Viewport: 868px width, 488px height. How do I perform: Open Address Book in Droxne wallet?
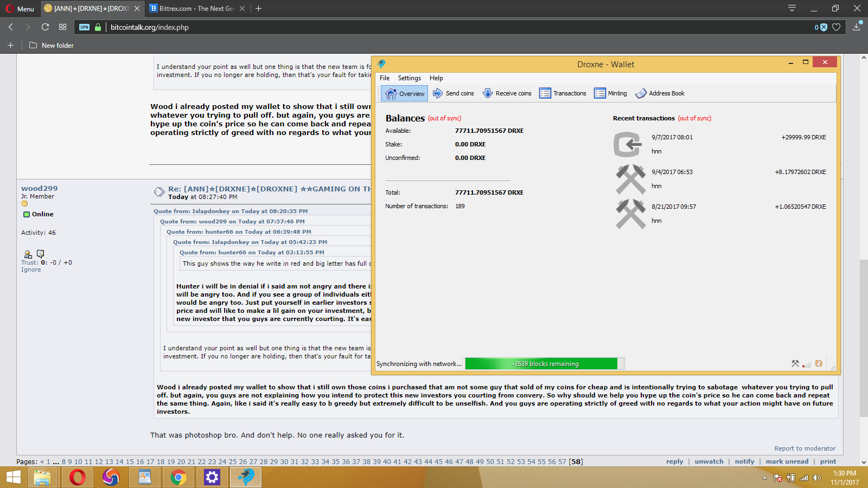(660, 93)
